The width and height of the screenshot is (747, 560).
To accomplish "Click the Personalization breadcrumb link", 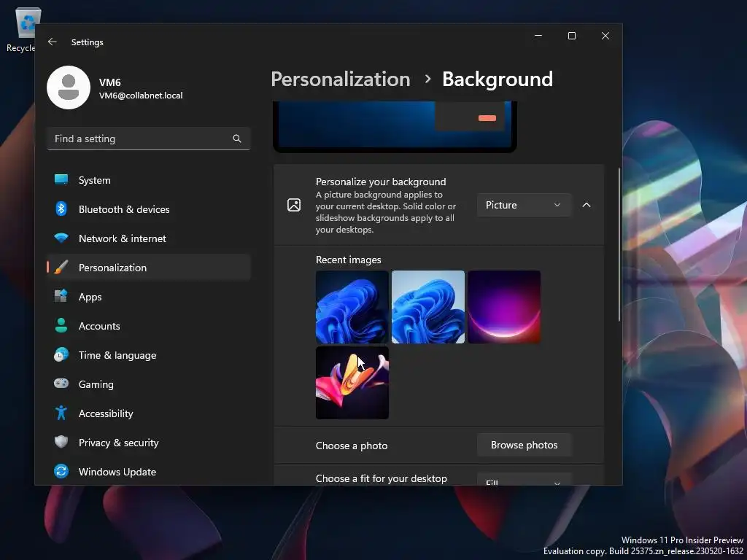I will [340, 79].
